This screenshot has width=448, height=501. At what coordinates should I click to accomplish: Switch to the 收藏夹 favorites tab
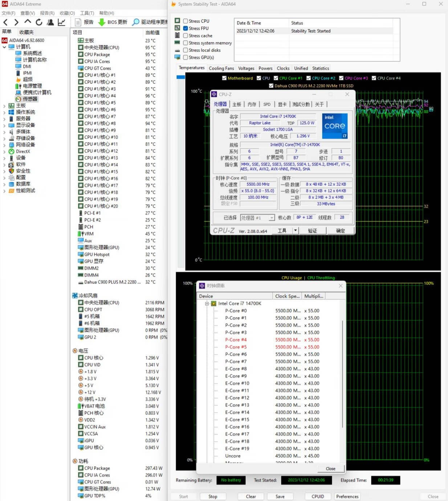coord(26,32)
